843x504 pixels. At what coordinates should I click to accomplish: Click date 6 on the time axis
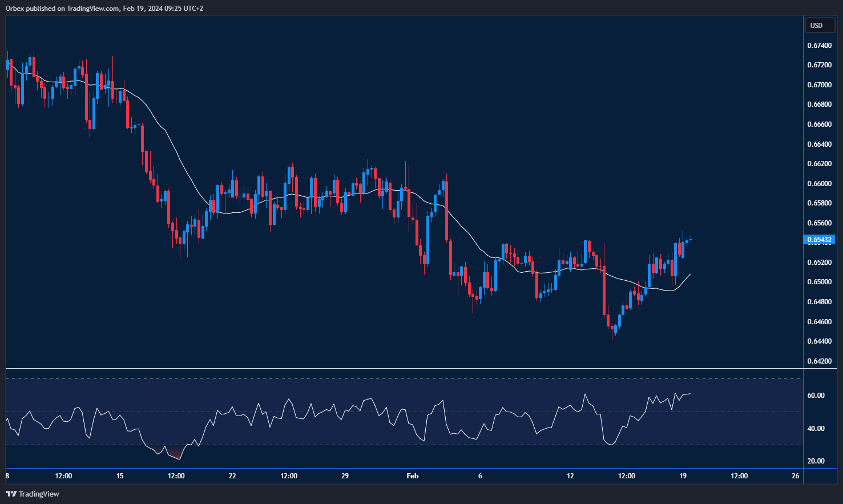pyautogui.click(x=480, y=476)
